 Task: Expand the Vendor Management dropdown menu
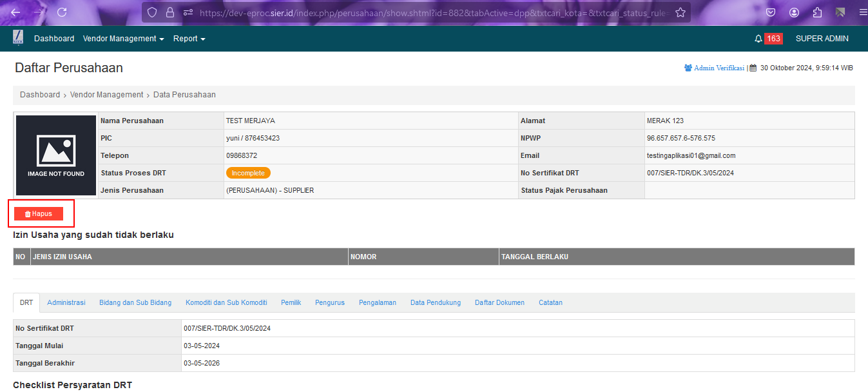click(123, 39)
